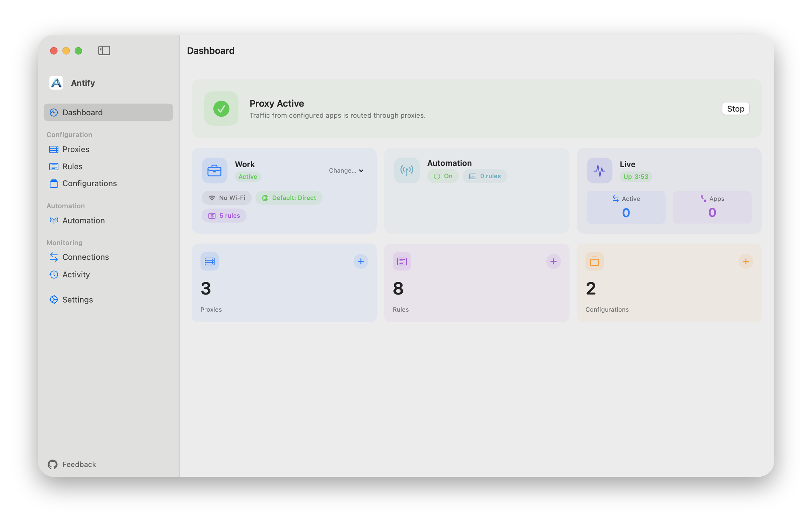Toggle the sidebar with the panel icon
Image resolution: width=812 pixels, height=512 pixels.
click(104, 51)
